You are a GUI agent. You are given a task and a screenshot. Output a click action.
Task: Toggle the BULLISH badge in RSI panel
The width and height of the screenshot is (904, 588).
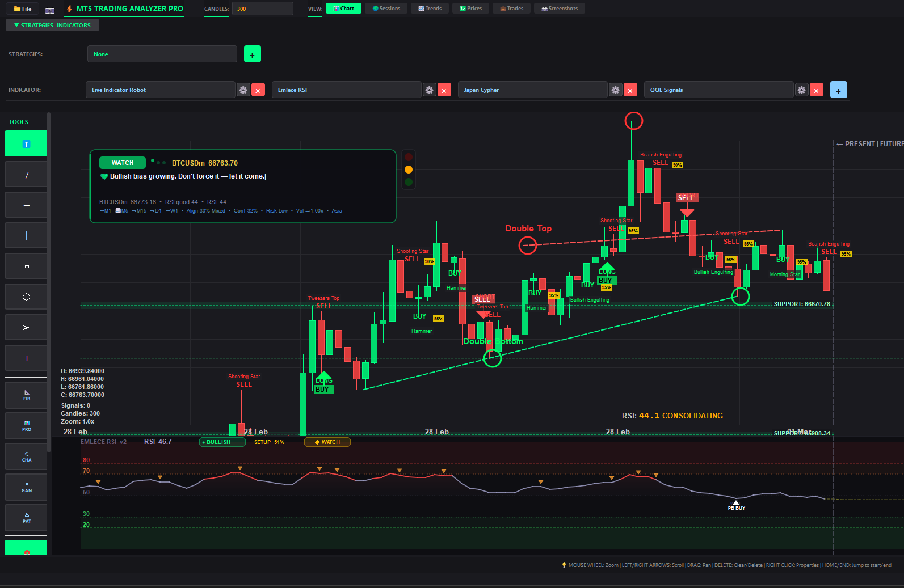222,442
